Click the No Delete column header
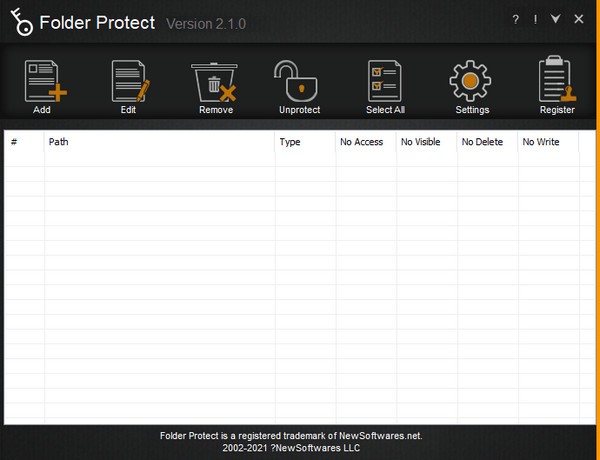Image resolution: width=600 pixels, height=460 pixels. pyautogui.click(x=488, y=142)
